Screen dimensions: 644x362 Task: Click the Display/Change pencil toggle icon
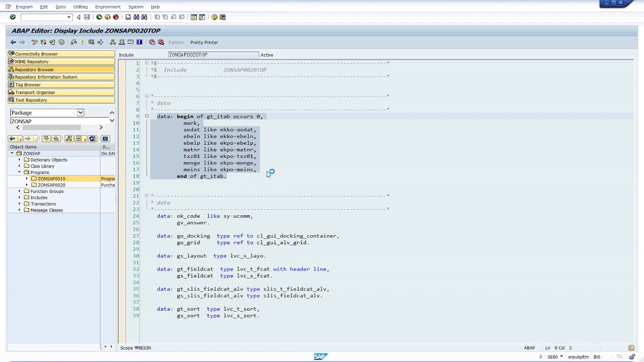coord(34,42)
